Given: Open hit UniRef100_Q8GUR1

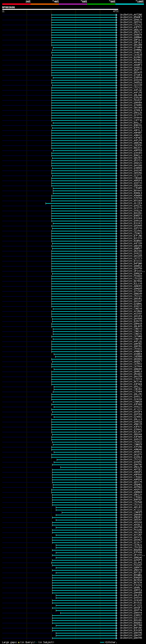Looking at the screenshot, I should point(131,299).
